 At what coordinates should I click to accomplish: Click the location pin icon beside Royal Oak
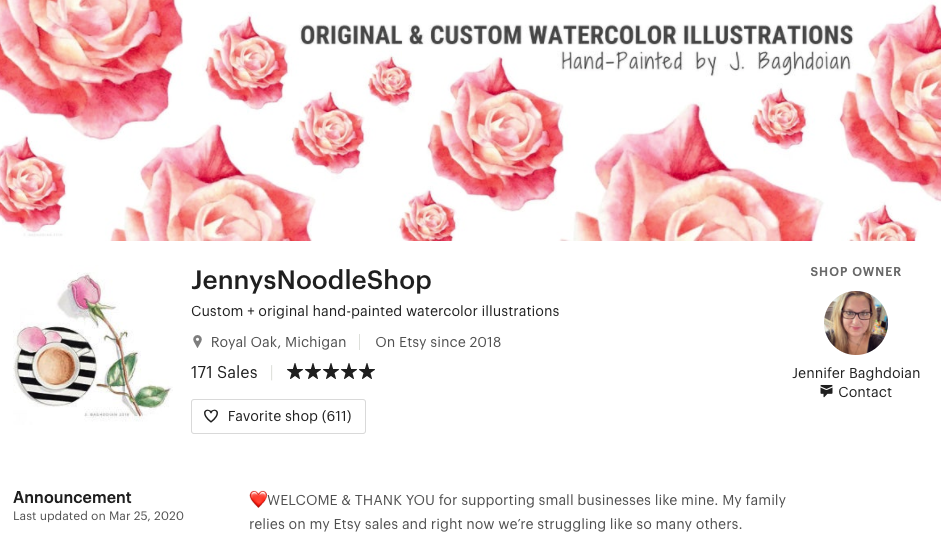(197, 342)
